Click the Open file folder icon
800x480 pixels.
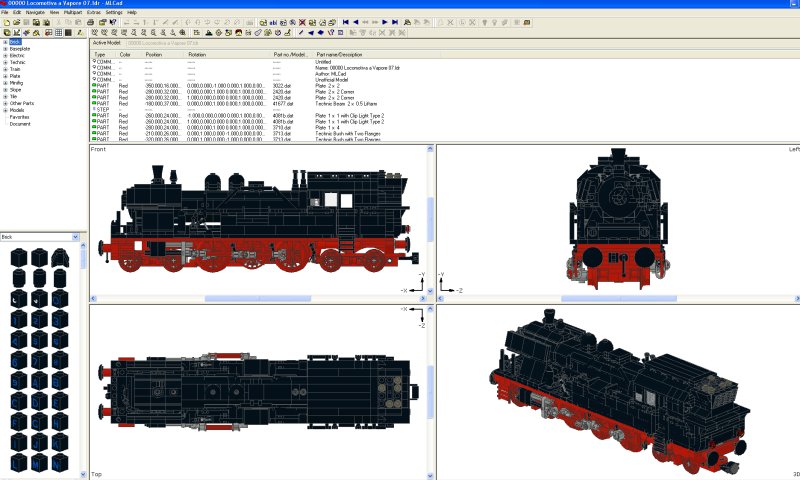pos(16,22)
